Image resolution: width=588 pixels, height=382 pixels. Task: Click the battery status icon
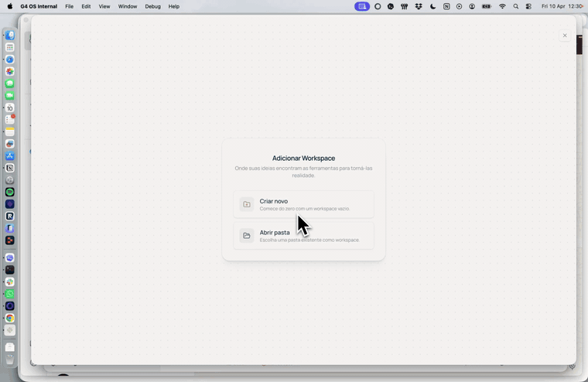point(487,6)
